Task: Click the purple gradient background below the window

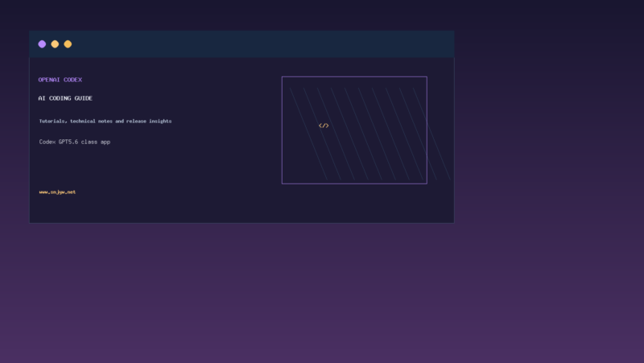Action: (322, 294)
